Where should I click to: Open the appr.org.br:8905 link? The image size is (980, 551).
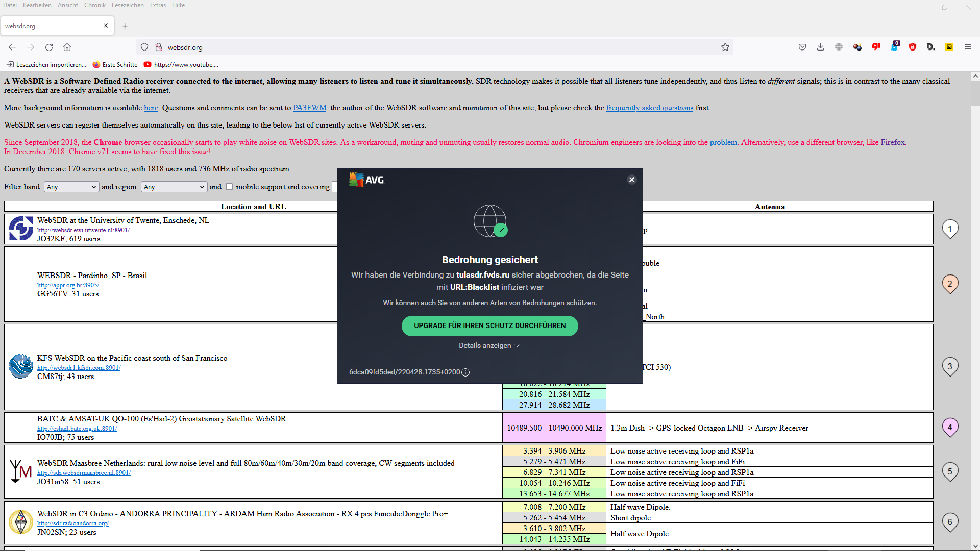pos(68,285)
